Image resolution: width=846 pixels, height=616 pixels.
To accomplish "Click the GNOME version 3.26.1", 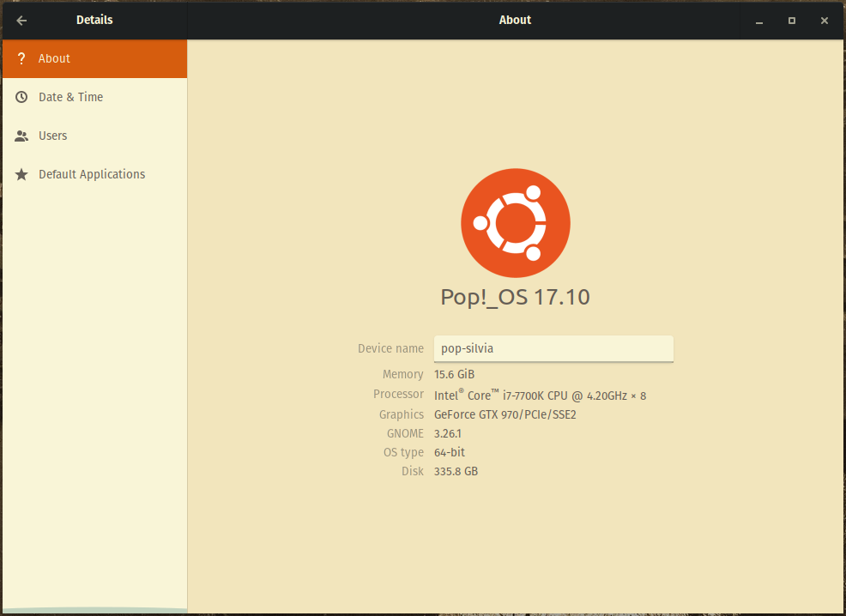I will click(x=447, y=433).
